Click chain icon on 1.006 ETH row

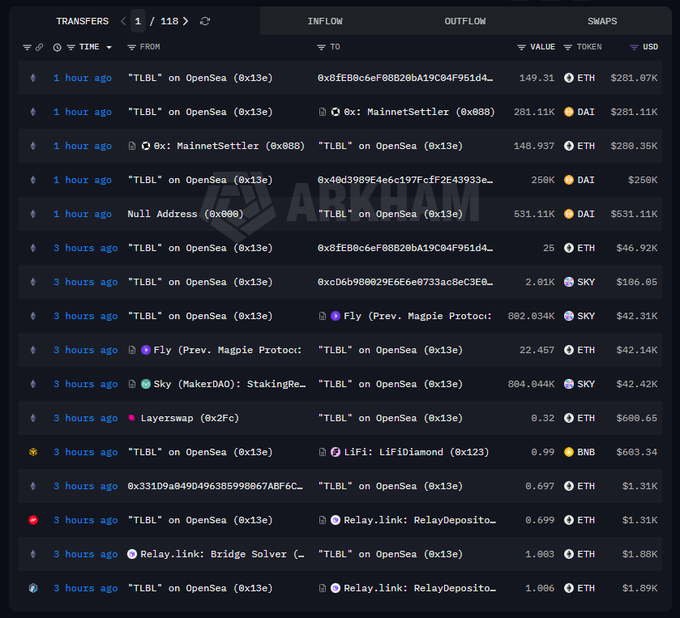pyautogui.click(x=33, y=588)
